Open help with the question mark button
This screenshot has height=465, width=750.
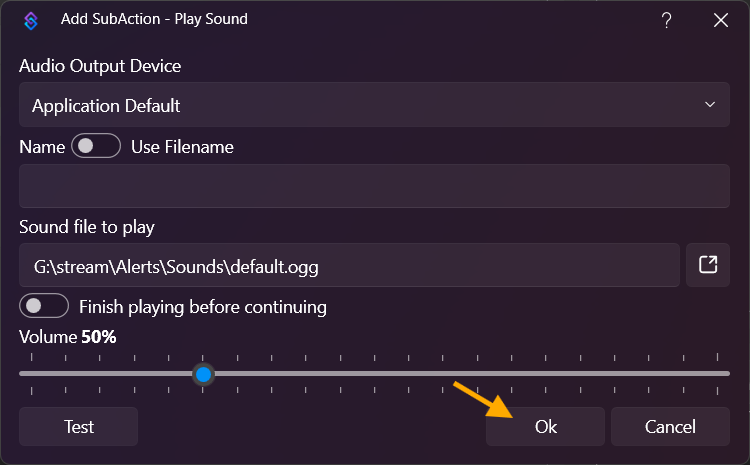(x=667, y=20)
